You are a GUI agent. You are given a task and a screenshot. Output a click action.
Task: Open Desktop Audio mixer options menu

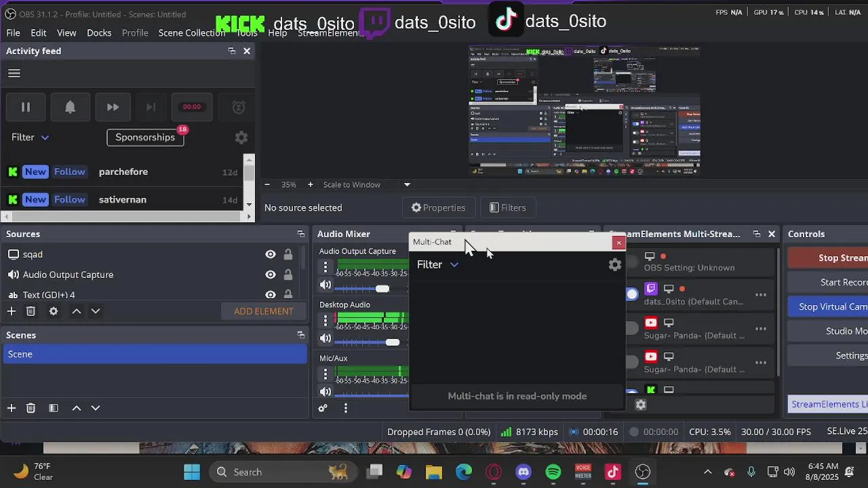pos(325,321)
